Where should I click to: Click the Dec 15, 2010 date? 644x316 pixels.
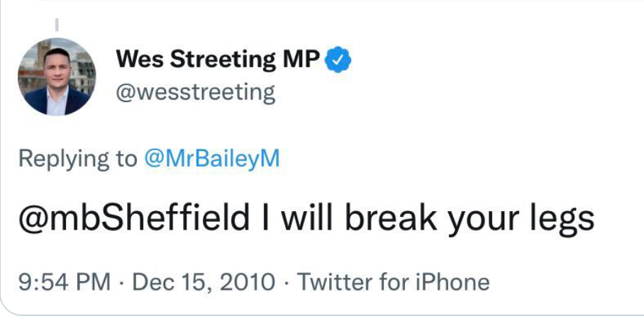[x=204, y=282]
